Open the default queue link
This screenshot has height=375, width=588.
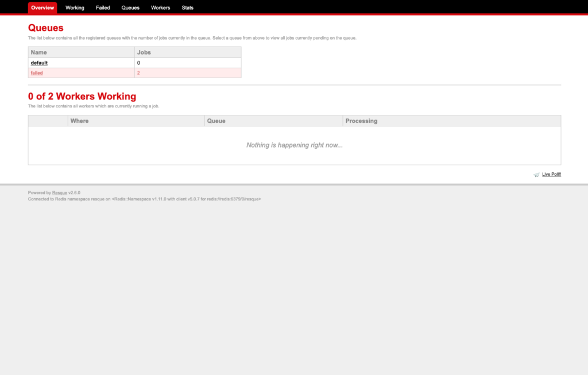coord(39,63)
